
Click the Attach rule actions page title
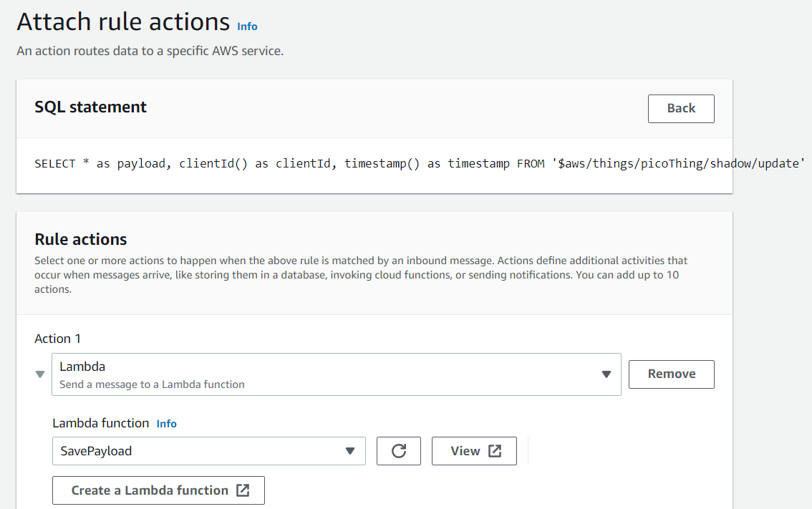click(123, 22)
